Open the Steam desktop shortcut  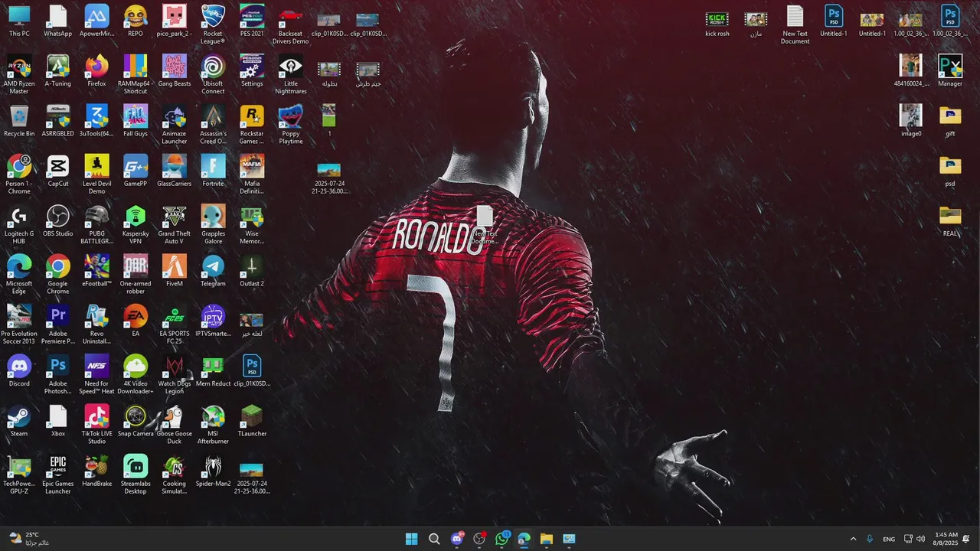[x=19, y=421]
